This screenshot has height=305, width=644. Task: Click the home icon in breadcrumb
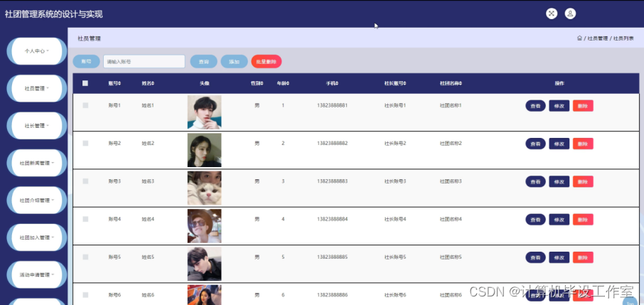coord(579,38)
